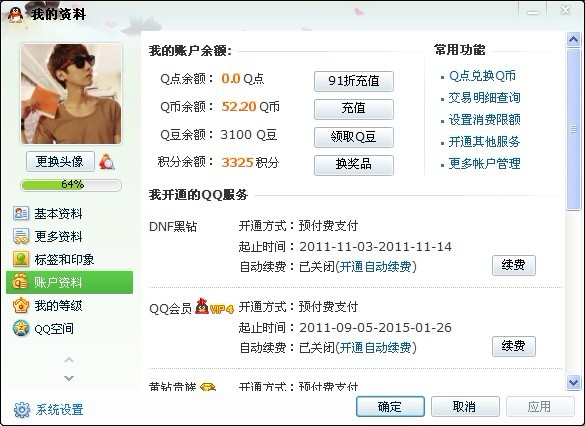Click the scrollbar down arrow
Image resolution: width=585 pixels, height=426 pixels.
pyautogui.click(x=573, y=383)
